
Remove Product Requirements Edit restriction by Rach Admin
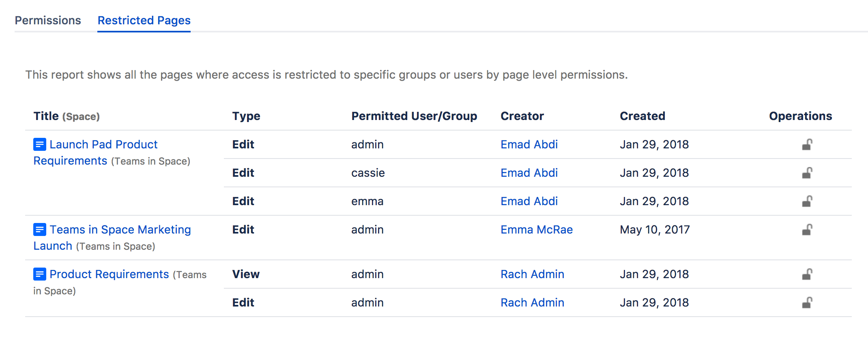[807, 303]
